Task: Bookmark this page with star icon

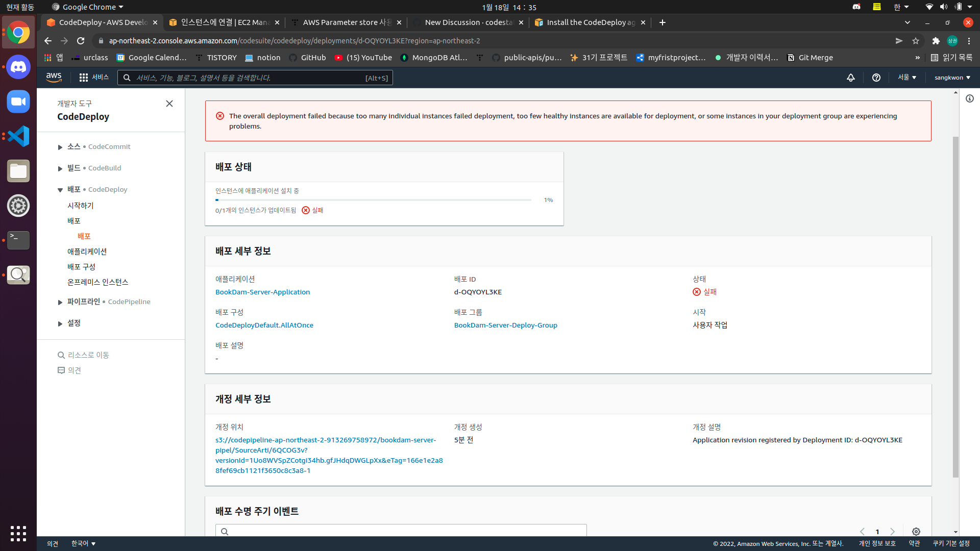Action: pyautogui.click(x=916, y=41)
